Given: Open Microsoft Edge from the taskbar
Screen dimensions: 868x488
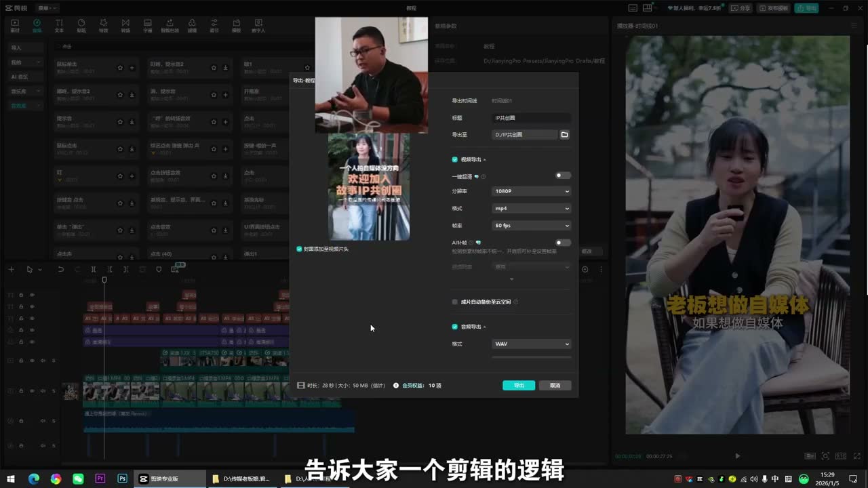Looking at the screenshot, I should [33, 479].
